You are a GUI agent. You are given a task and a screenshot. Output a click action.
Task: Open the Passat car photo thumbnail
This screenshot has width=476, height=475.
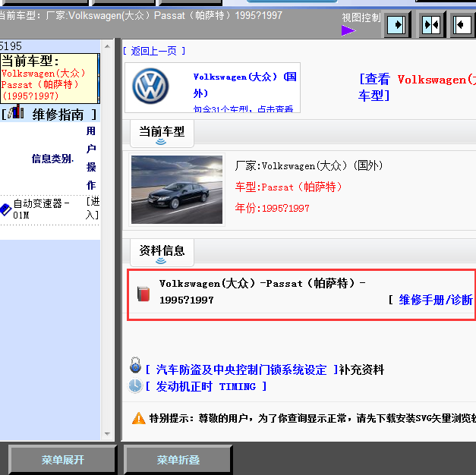point(177,190)
